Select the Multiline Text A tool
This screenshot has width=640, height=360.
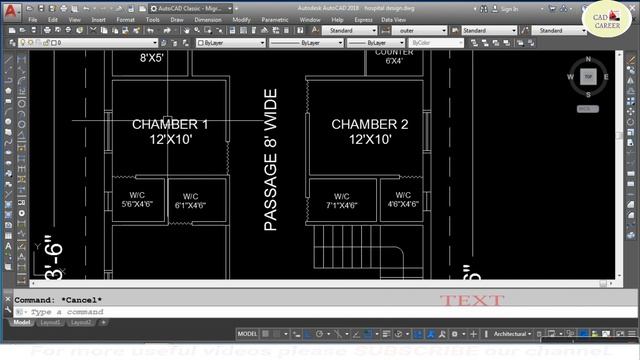pos(8,246)
